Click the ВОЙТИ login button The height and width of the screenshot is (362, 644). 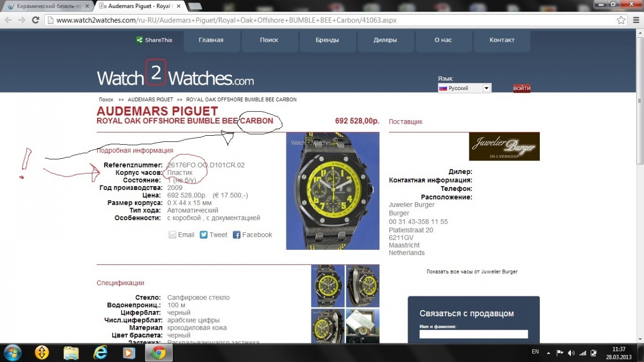(522, 88)
